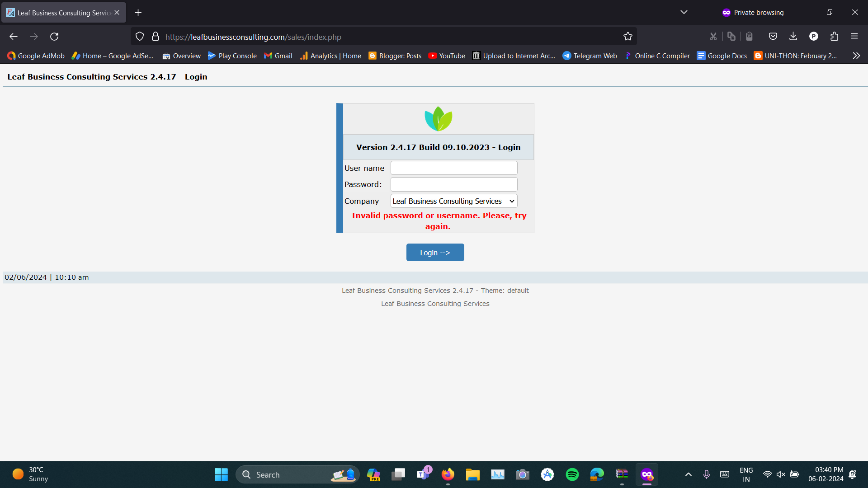
Task: Click the P account profile icon
Action: click(814, 37)
